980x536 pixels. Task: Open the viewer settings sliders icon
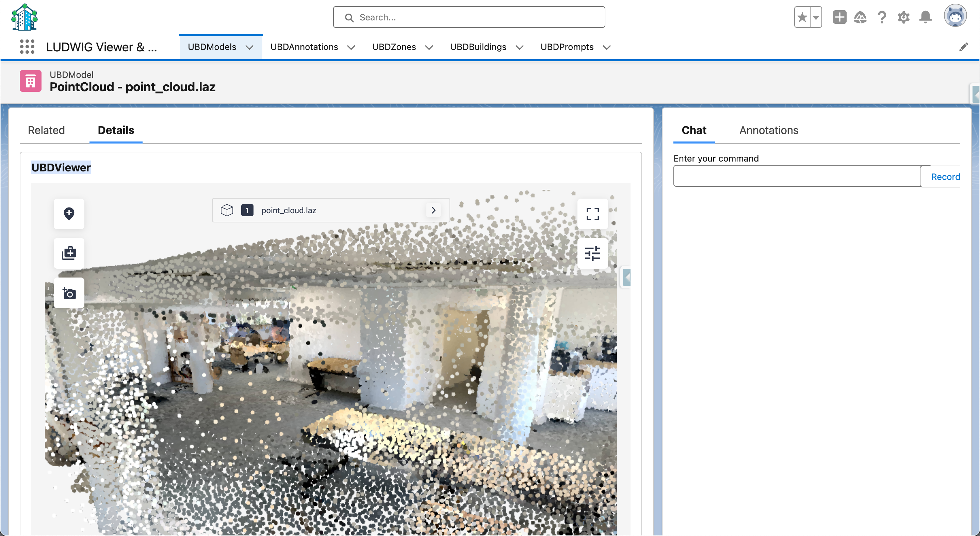(592, 253)
